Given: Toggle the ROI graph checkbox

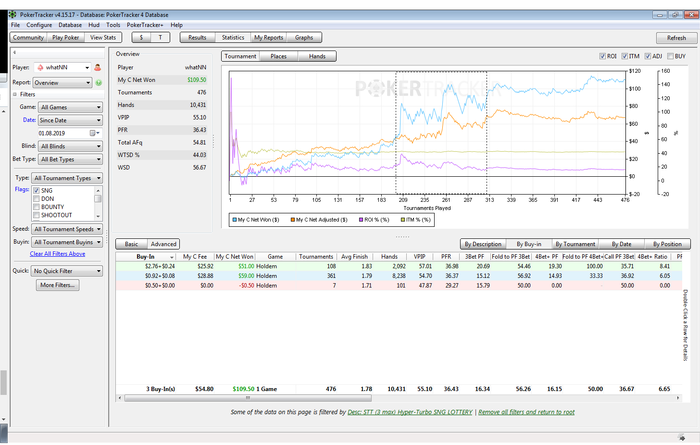Looking at the screenshot, I should click(602, 56).
